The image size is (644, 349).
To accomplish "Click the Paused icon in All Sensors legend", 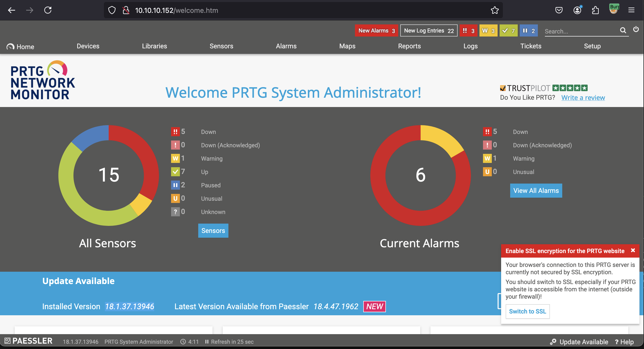I will (x=175, y=185).
